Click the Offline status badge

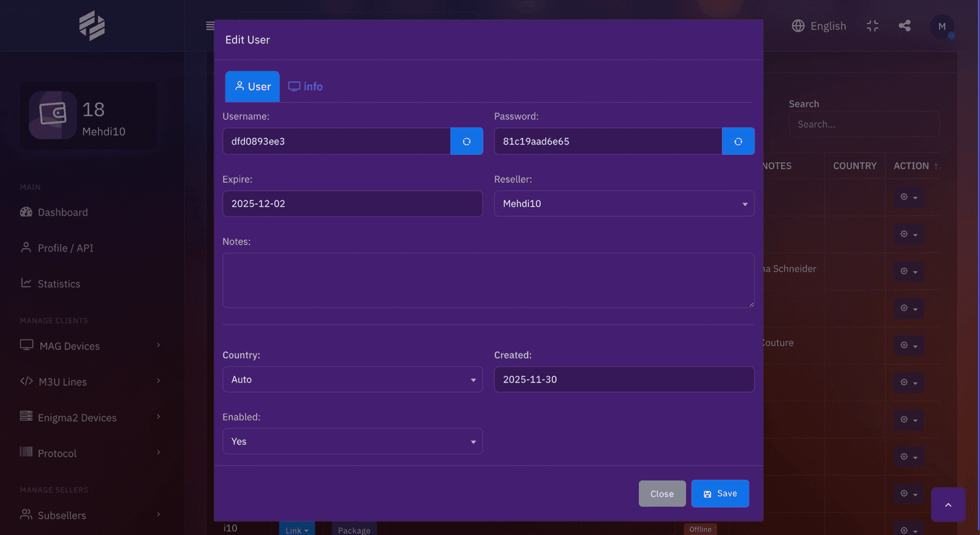coord(700,529)
